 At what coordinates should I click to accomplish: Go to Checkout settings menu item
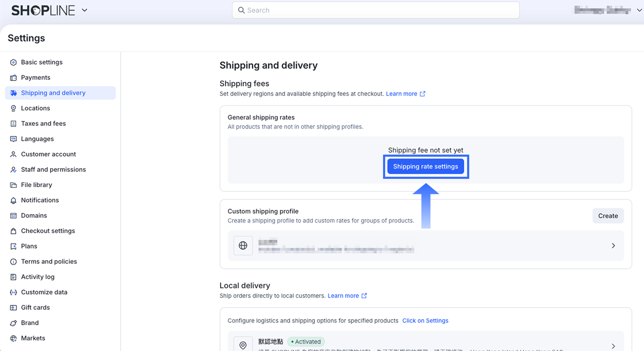tap(48, 231)
